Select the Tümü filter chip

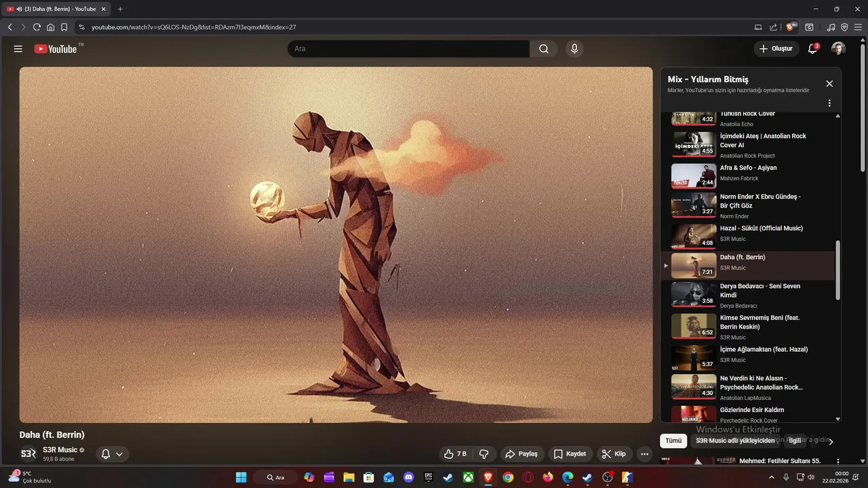(673, 441)
